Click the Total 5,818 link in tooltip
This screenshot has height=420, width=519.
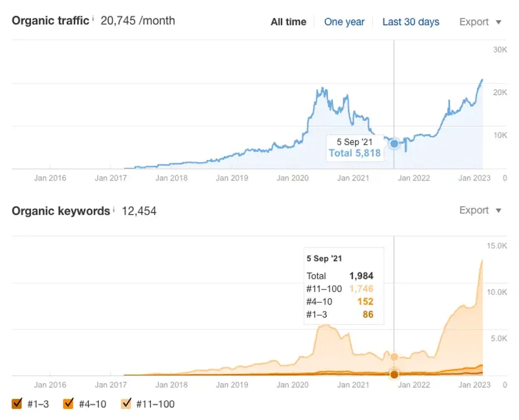354,152
